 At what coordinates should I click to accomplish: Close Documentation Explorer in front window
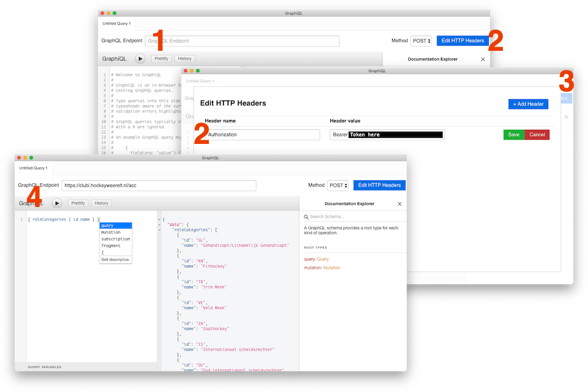tap(399, 204)
